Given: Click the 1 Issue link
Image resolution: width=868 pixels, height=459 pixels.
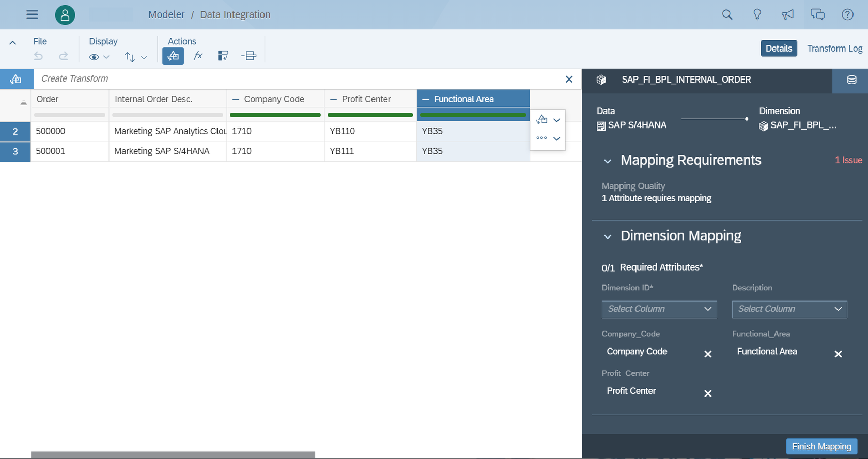Looking at the screenshot, I should (848, 160).
